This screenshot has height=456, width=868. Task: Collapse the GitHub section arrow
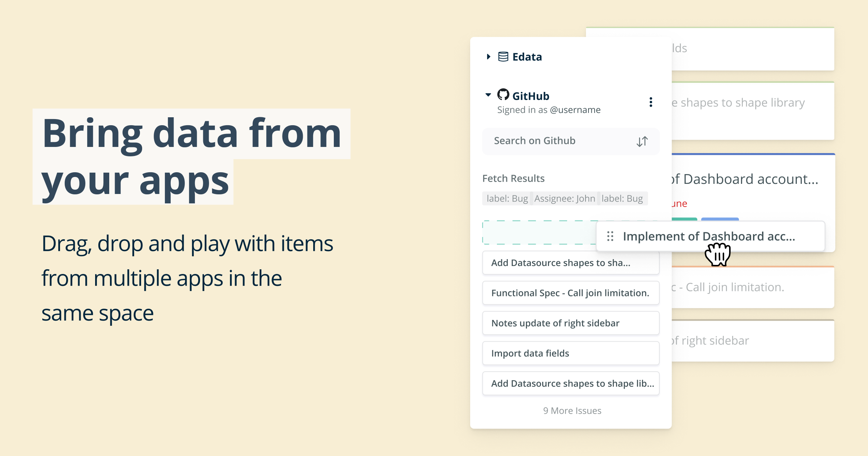[488, 95]
